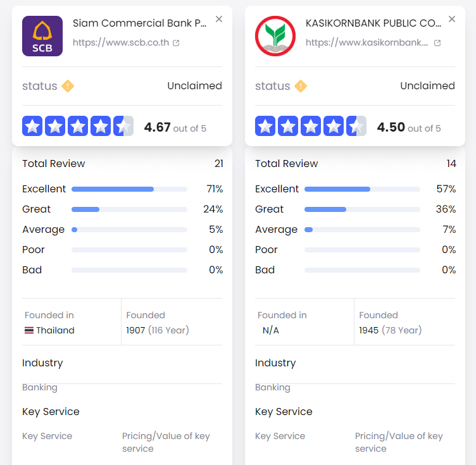
Task: Click the first star in the SCB rating
Action: pyautogui.click(x=32, y=126)
